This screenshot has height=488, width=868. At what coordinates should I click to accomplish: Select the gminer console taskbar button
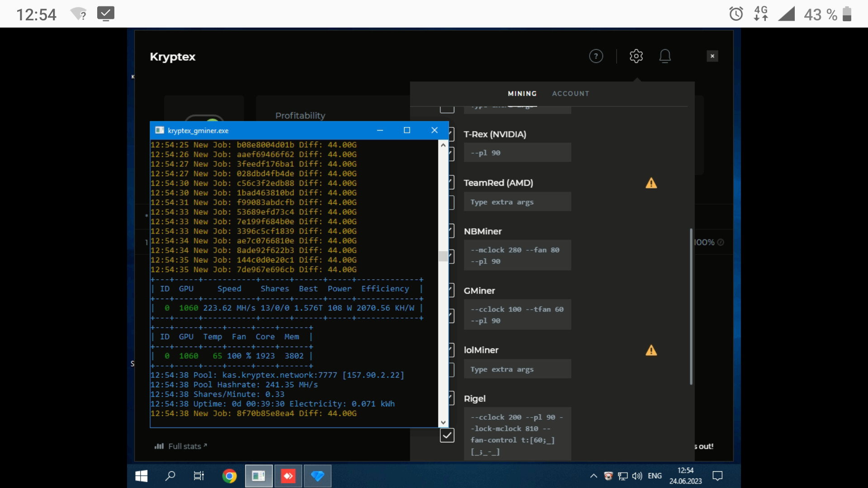tap(259, 476)
